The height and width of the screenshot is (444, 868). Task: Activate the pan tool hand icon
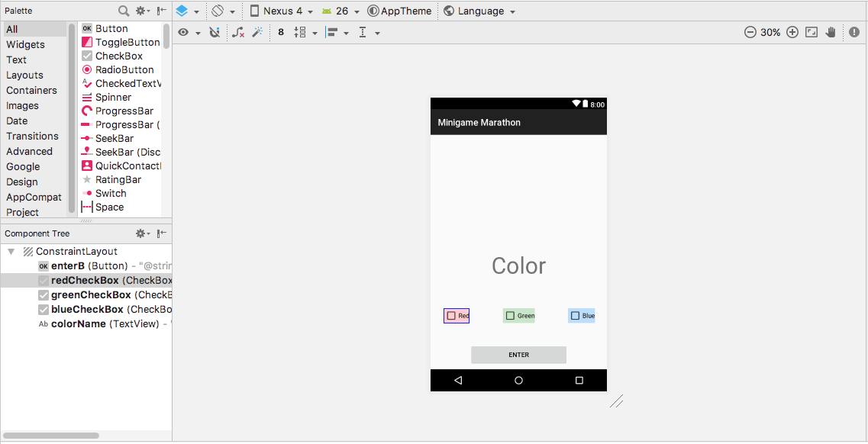(x=831, y=32)
